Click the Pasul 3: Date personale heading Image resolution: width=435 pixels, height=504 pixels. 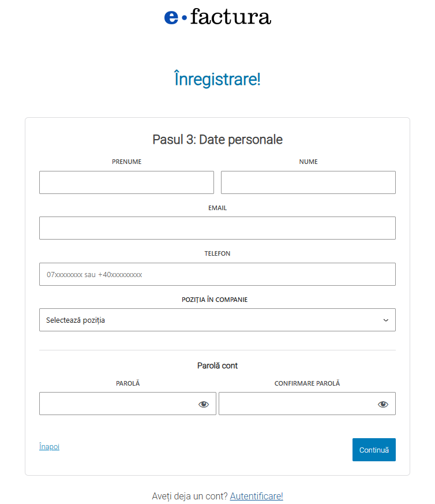(x=217, y=140)
